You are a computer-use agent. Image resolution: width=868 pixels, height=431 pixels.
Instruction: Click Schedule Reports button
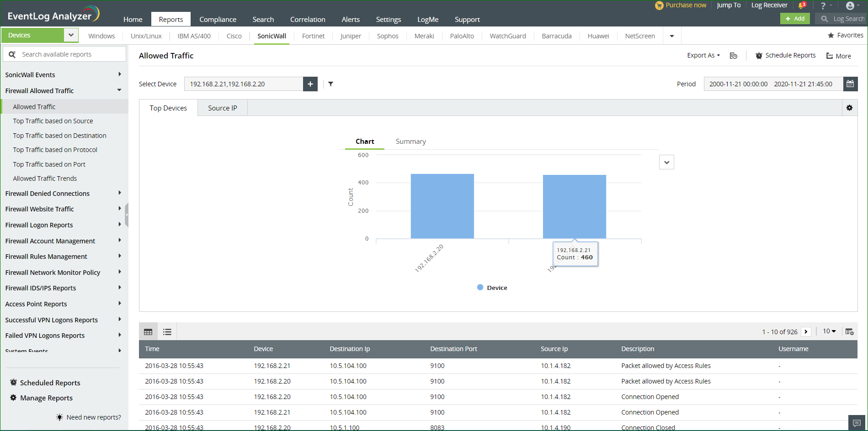[x=785, y=55]
